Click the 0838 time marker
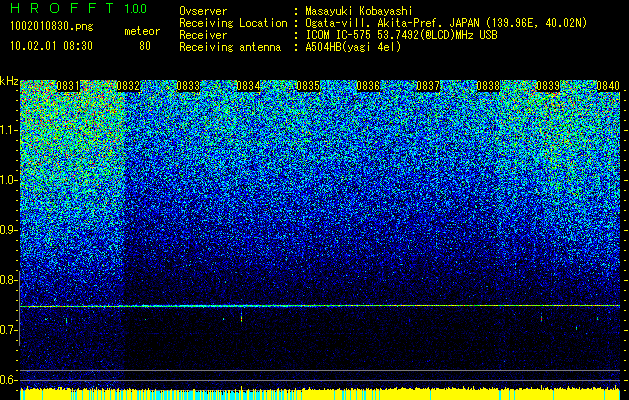The height and width of the screenshot is (400, 629). [x=488, y=86]
